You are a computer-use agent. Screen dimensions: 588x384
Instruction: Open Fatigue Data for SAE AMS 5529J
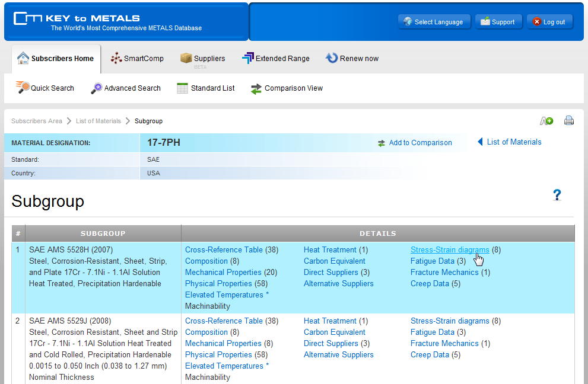pyautogui.click(x=433, y=332)
